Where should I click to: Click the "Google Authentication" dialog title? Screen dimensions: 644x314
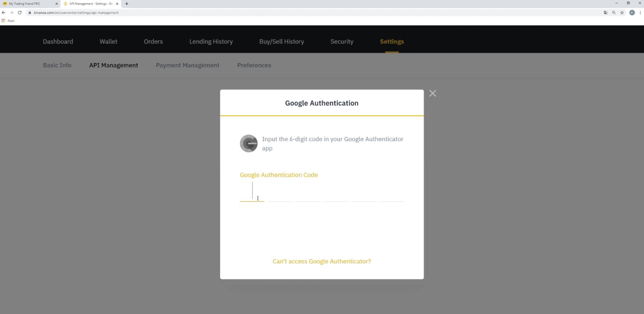pyautogui.click(x=322, y=103)
